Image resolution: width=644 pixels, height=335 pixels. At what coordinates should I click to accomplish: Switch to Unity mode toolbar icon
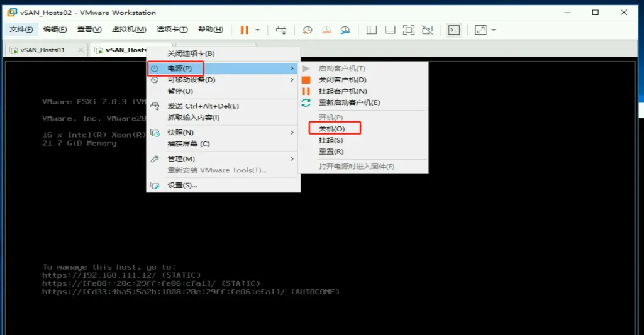coord(428,30)
